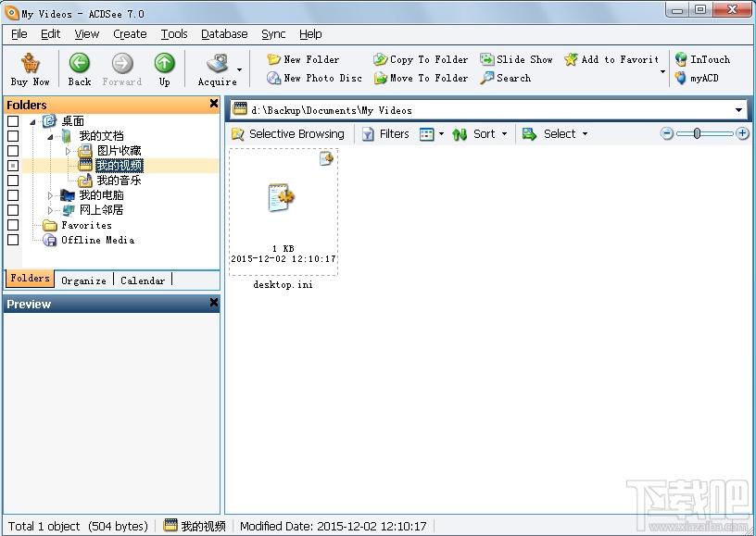
Task: Tick the checkbox beside 图片收藏
Action: pyautogui.click(x=13, y=151)
